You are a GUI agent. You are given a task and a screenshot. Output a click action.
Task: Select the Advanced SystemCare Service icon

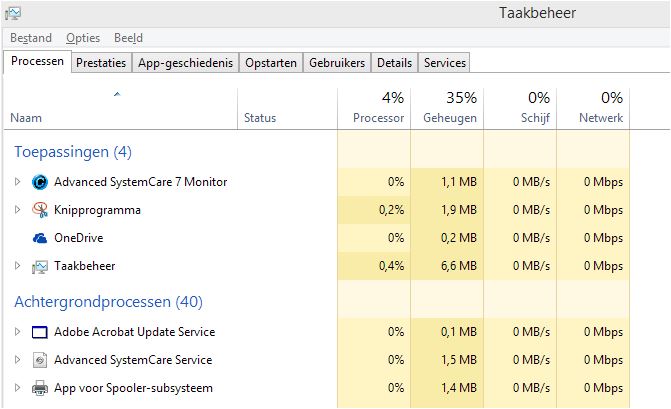click(40, 360)
